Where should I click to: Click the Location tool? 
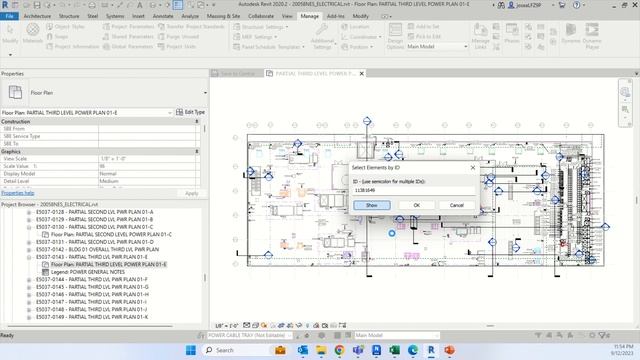[x=355, y=27]
